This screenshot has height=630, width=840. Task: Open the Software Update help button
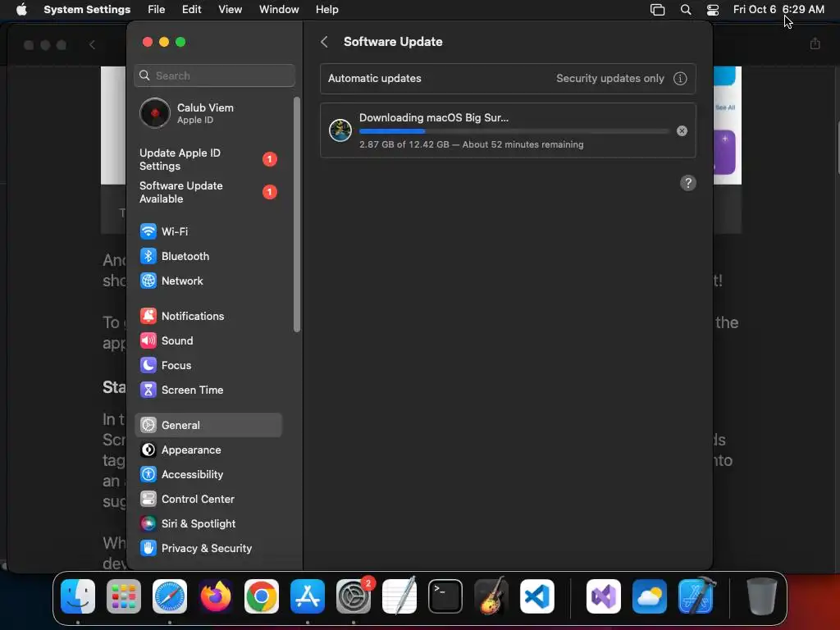click(x=688, y=183)
